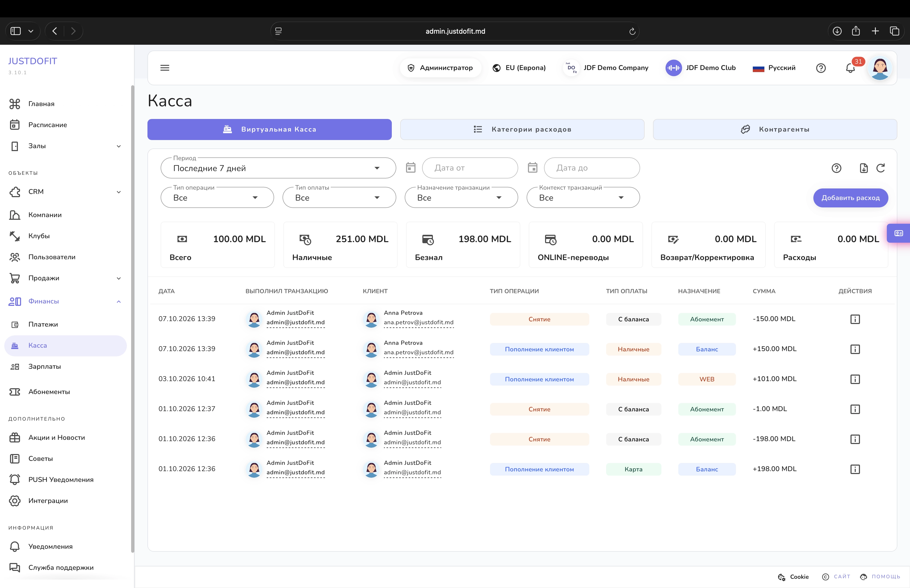Open the Контекст транзакций dropdown
The width and height of the screenshot is (910, 588).
(583, 197)
